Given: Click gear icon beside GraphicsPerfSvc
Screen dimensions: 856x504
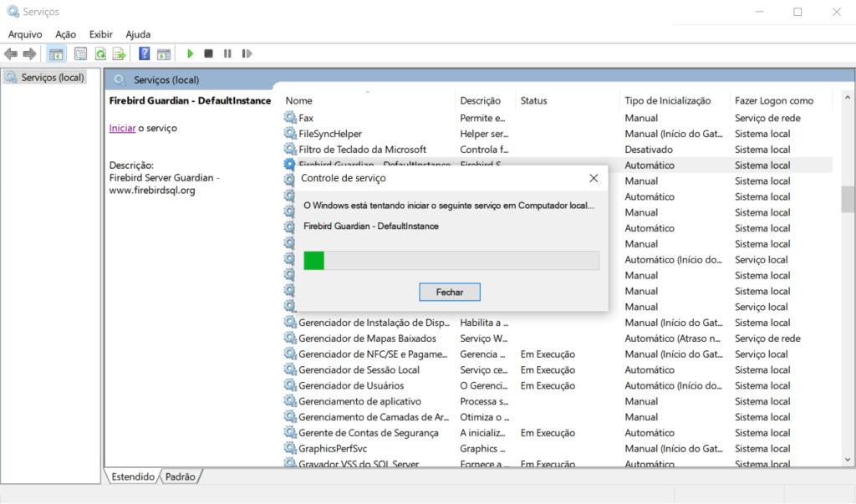Looking at the screenshot, I should click(x=290, y=448).
